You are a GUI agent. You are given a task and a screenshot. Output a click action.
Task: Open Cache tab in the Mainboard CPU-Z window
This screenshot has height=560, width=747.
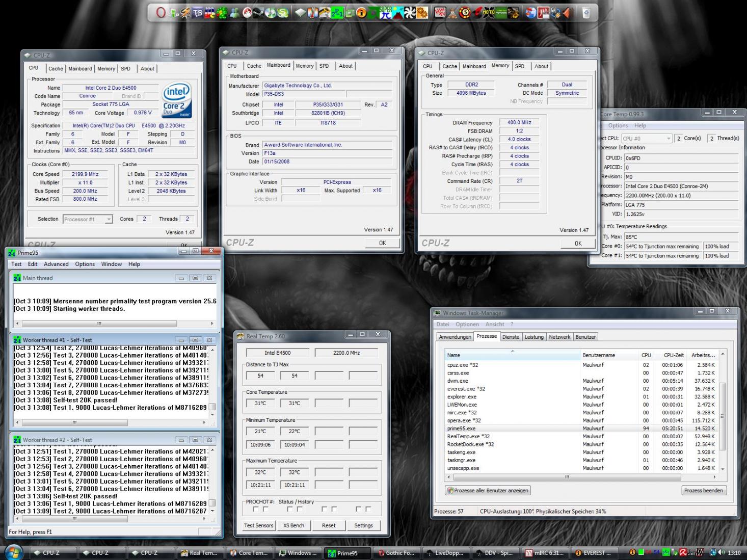(x=254, y=66)
